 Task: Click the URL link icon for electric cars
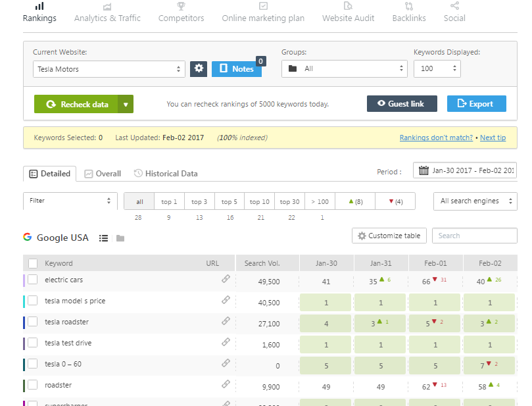(x=226, y=279)
